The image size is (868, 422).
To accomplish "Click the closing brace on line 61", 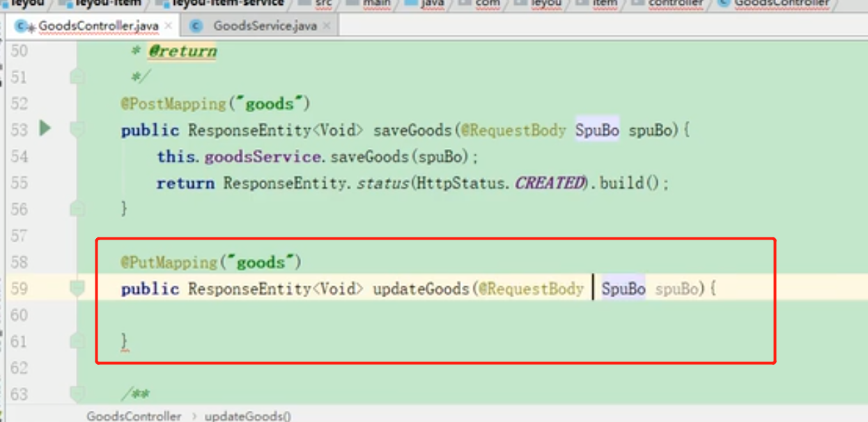I will pos(125,341).
